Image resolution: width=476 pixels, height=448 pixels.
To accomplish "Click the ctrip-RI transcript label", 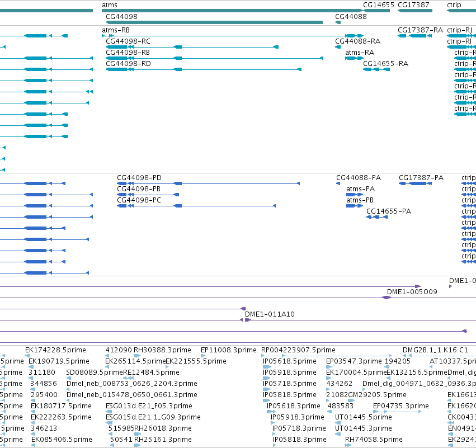I will [x=459, y=41].
